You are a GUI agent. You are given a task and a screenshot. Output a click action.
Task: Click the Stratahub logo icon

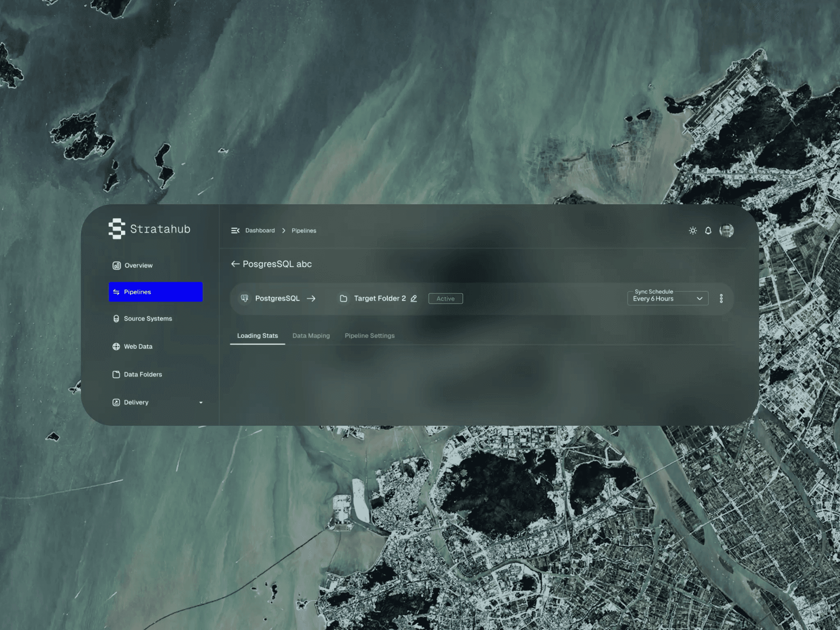[x=116, y=228]
